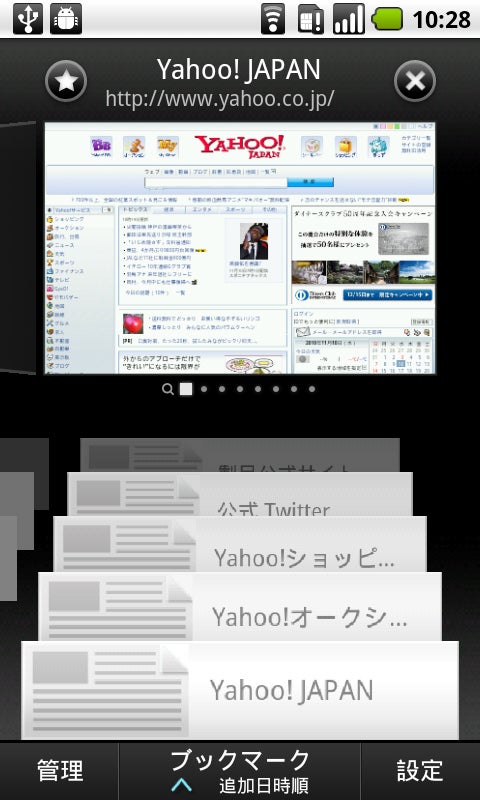480x800 pixels.
Task: Tap the star bookmark icon
Action: pyautogui.click(x=66, y=81)
